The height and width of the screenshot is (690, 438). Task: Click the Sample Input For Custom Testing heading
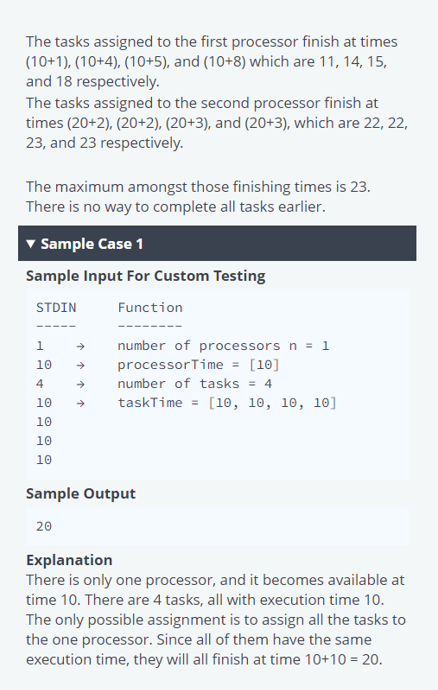tap(146, 276)
